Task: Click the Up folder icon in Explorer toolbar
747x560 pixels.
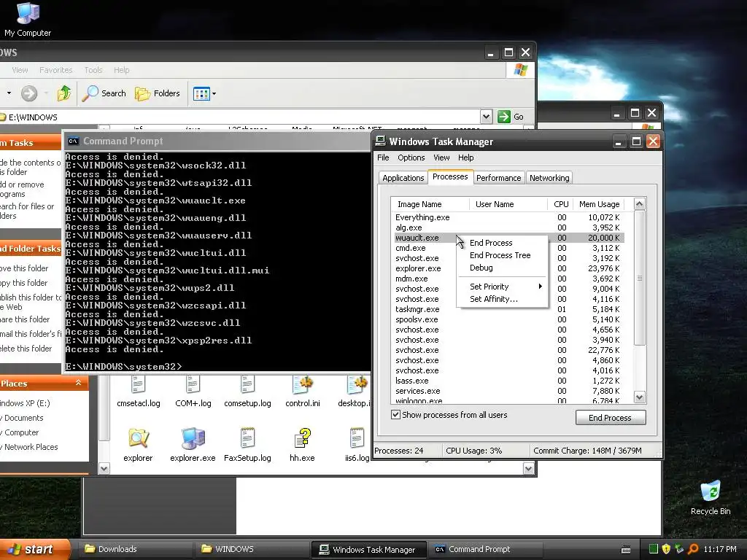Action: [x=64, y=93]
